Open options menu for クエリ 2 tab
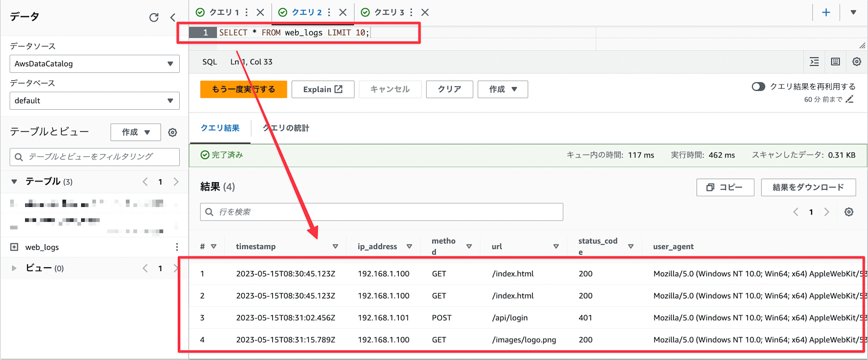The width and height of the screenshot is (868, 360). pos(329,12)
